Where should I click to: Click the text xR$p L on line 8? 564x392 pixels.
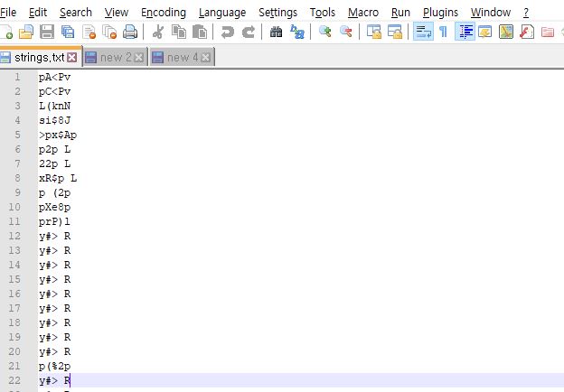58,178
